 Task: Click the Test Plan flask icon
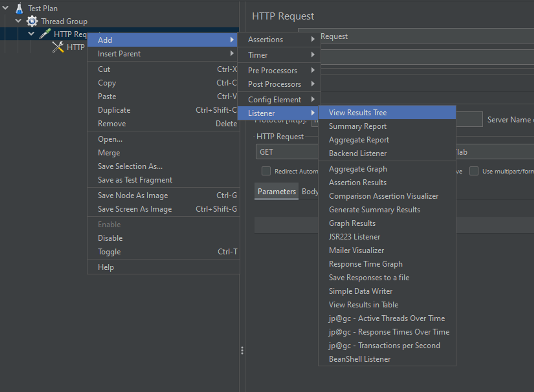[x=19, y=8]
